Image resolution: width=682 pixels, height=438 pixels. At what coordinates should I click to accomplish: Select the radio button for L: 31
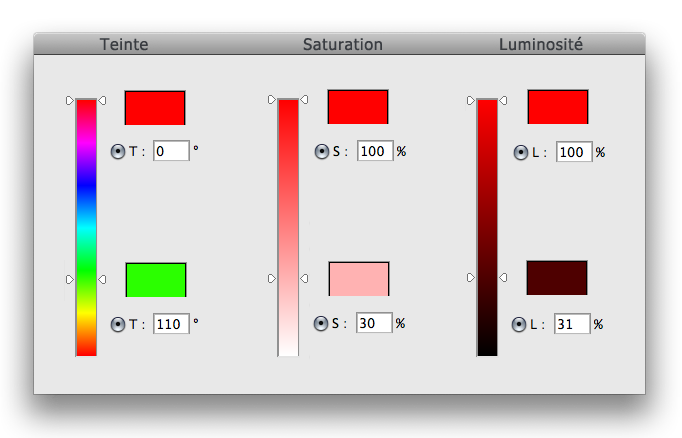[519, 325]
